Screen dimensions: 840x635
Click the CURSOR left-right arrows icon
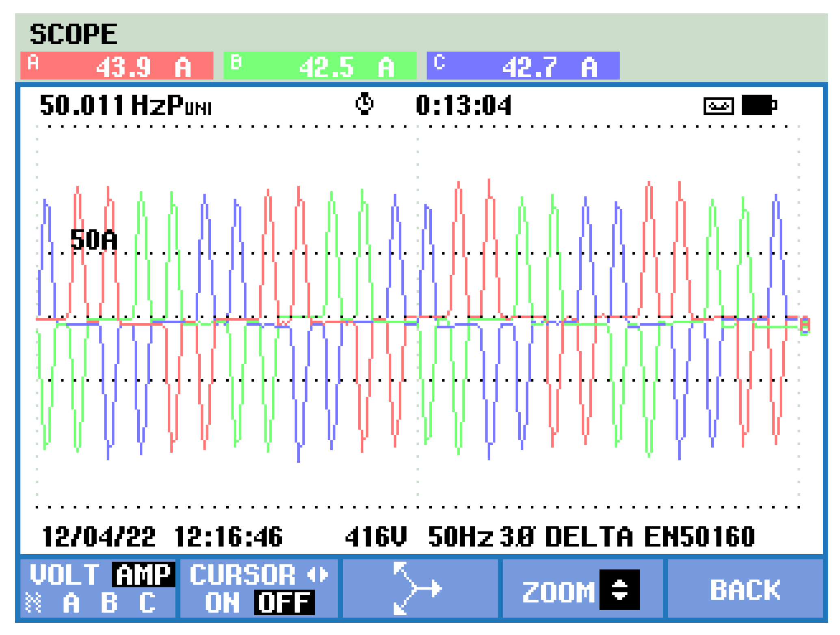pyautogui.click(x=317, y=575)
